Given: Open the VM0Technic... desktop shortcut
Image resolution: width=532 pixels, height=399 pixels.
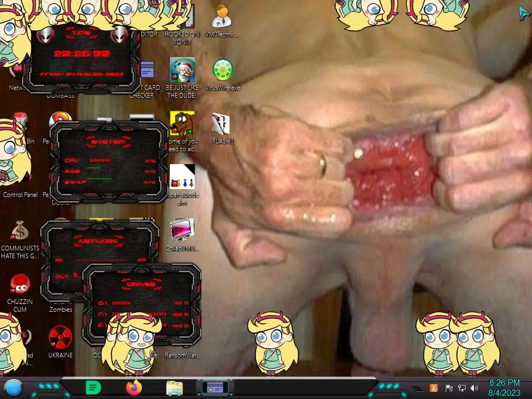Looking at the screenshot, I should click(x=222, y=21).
